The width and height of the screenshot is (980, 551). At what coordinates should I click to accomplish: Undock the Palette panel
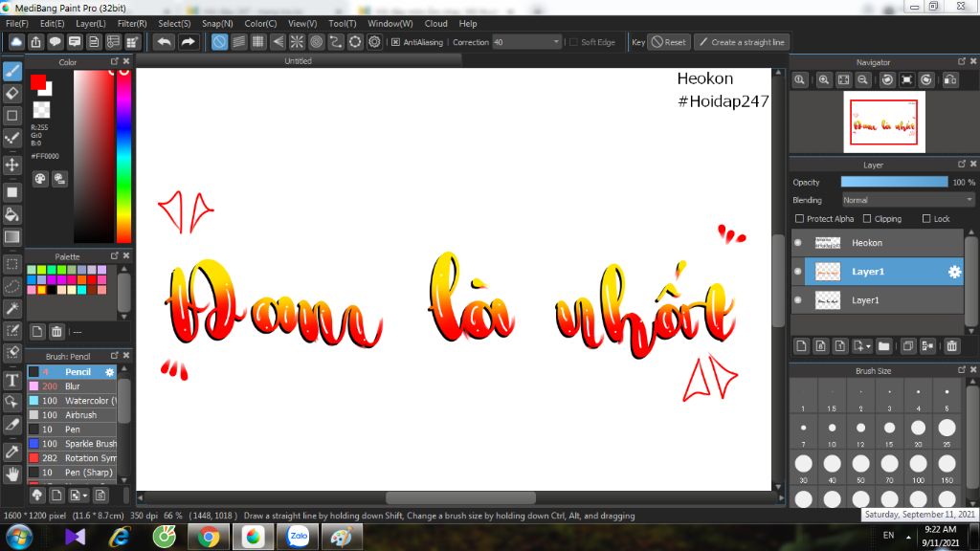115,255
